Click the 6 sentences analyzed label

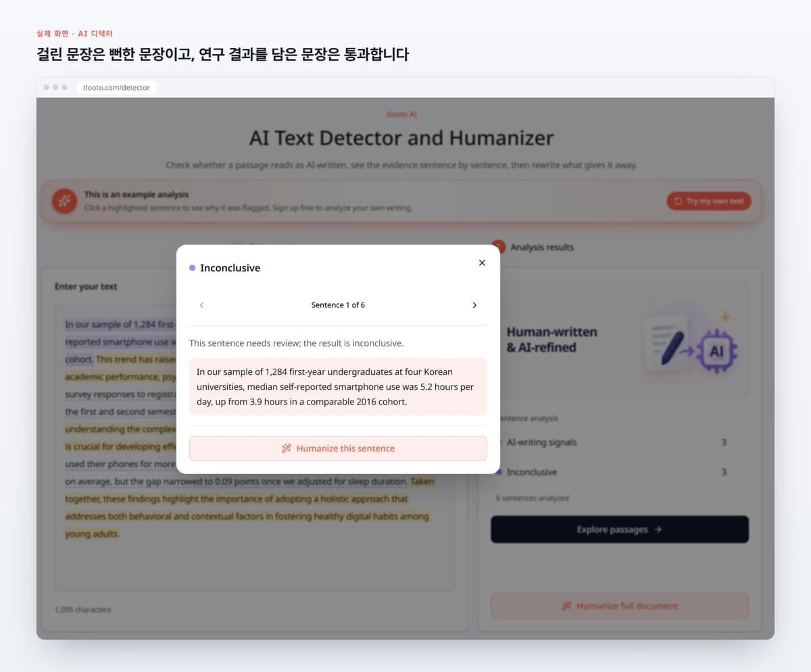[x=532, y=498]
